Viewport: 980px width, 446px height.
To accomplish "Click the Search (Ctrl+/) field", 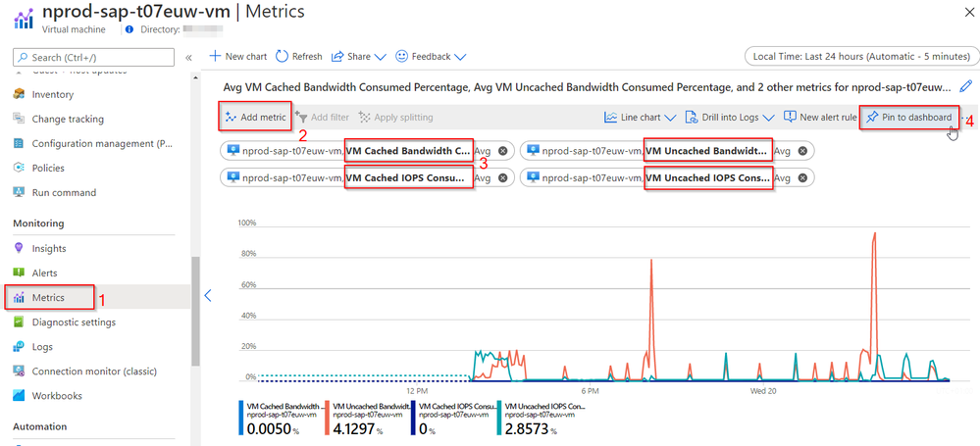I will (94, 58).
